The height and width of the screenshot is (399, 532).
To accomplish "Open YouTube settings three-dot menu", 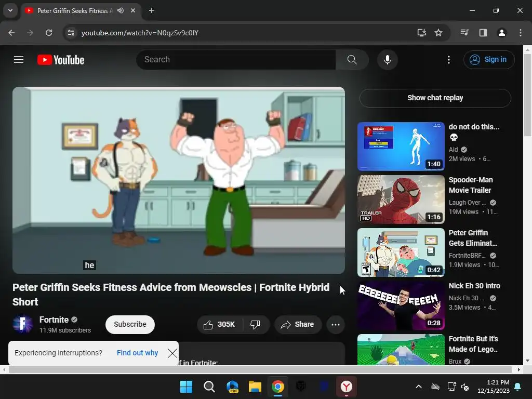I will (x=448, y=60).
